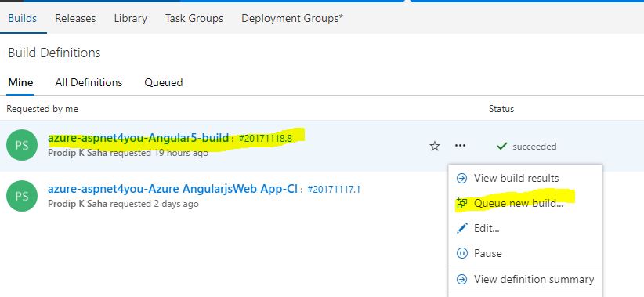Click the Status column header
Screen dimensions: 644x297
click(501, 109)
